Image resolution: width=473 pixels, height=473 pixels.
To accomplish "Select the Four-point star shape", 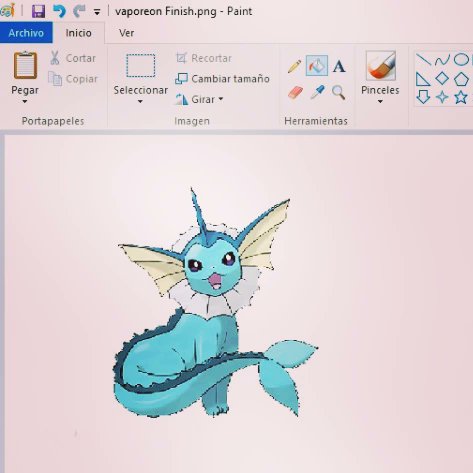I will coord(442,97).
